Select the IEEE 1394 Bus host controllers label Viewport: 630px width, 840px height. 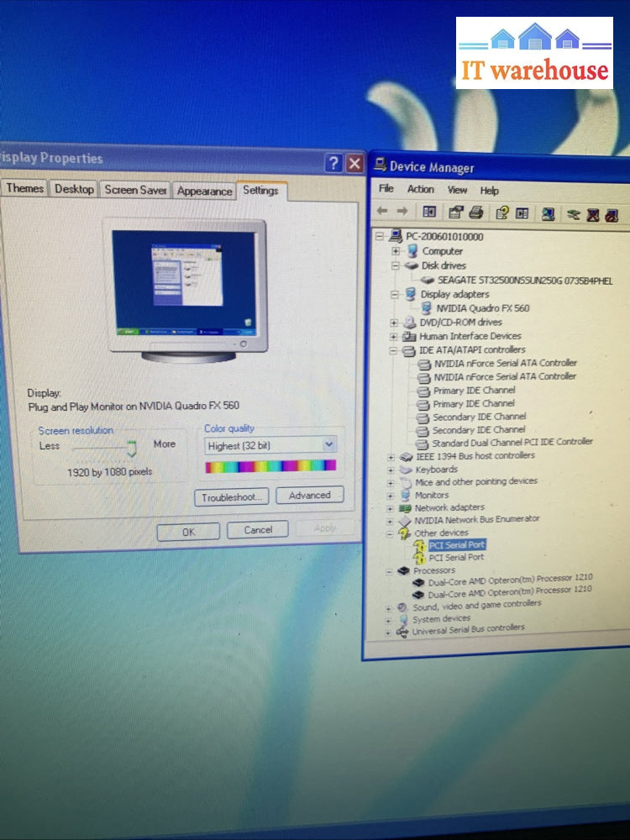(x=475, y=455)
